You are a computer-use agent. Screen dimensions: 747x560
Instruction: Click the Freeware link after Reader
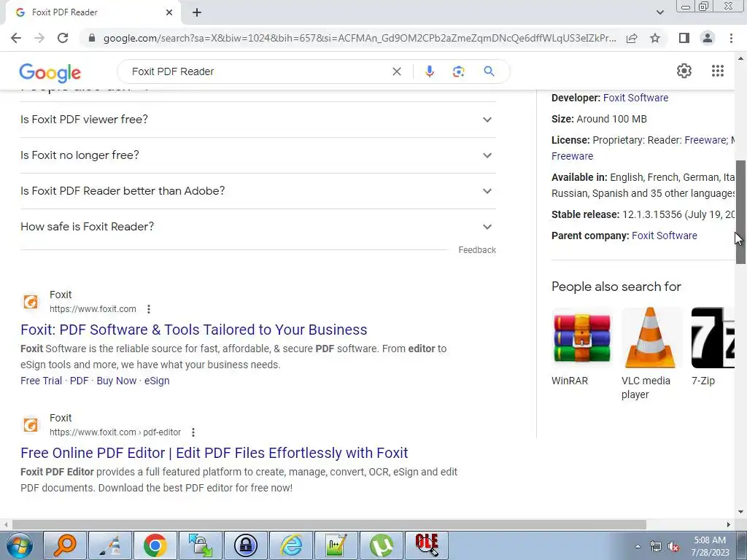click(x=706, y=141)
